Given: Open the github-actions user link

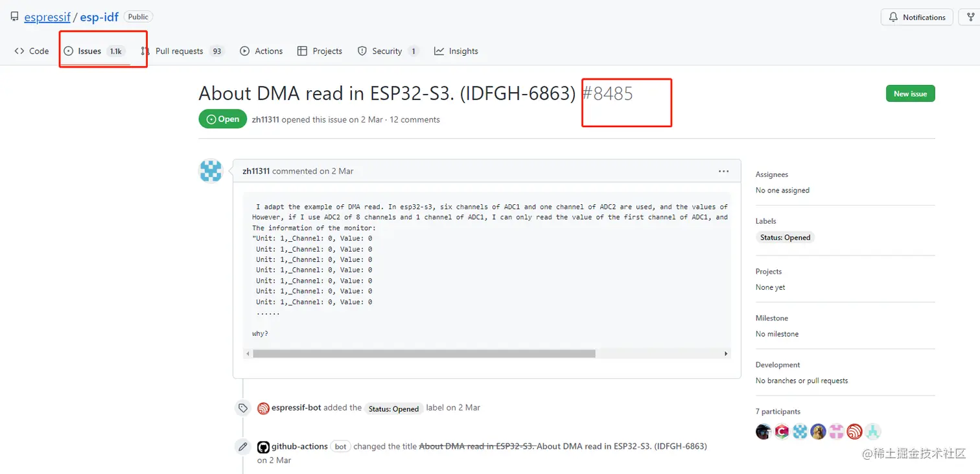Looking at the screenshot, I should [x=299, y=447].
